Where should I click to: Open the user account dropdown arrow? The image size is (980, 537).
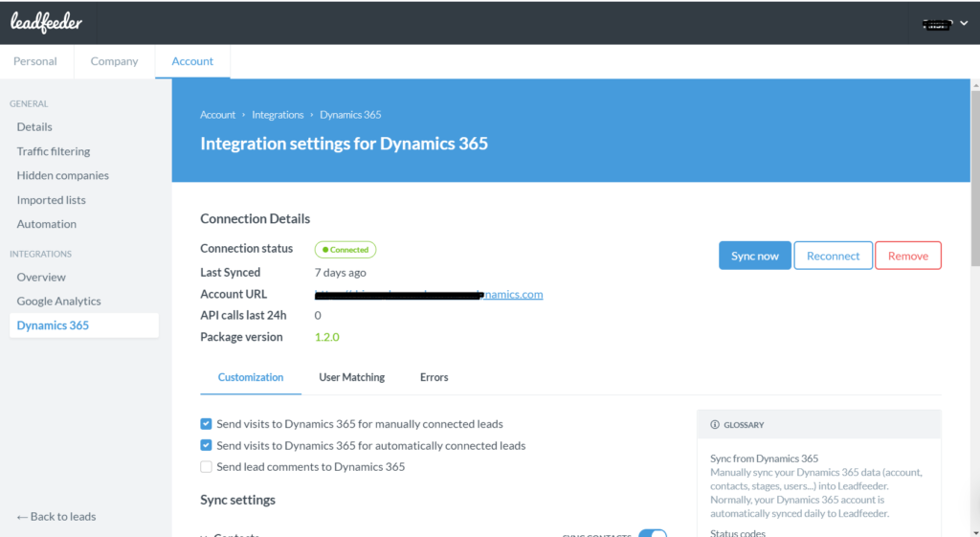coord(964,23)
